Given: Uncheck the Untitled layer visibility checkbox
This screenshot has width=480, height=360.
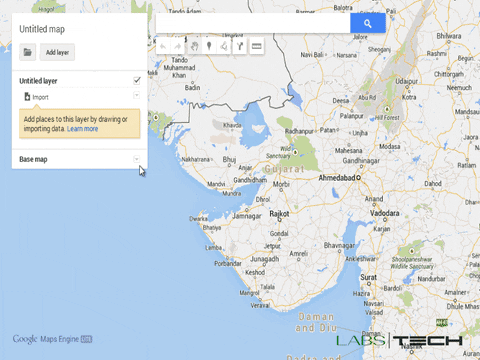Looking at the screenshot, I should [137, 80].
